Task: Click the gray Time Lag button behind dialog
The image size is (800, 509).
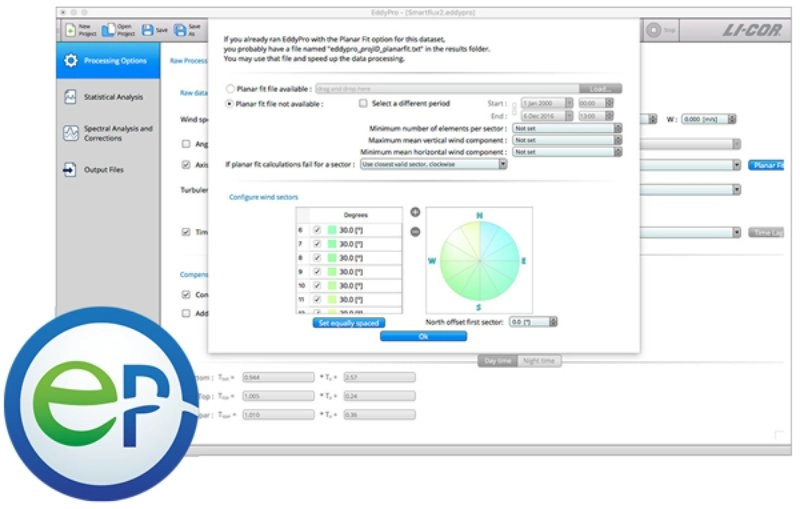Action: (766, 233)
